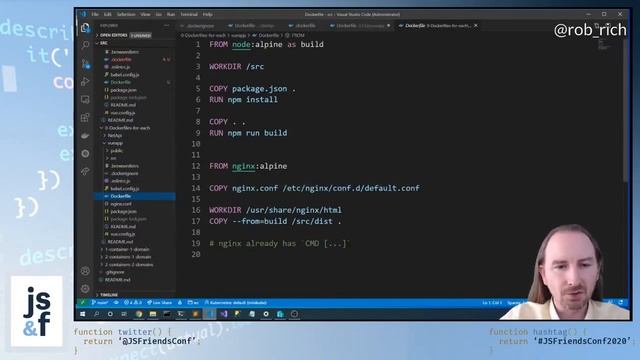Open the notifications bell in status bar
Screen dimensions: 640x360
pyautogui.click(x=621, y=302)
